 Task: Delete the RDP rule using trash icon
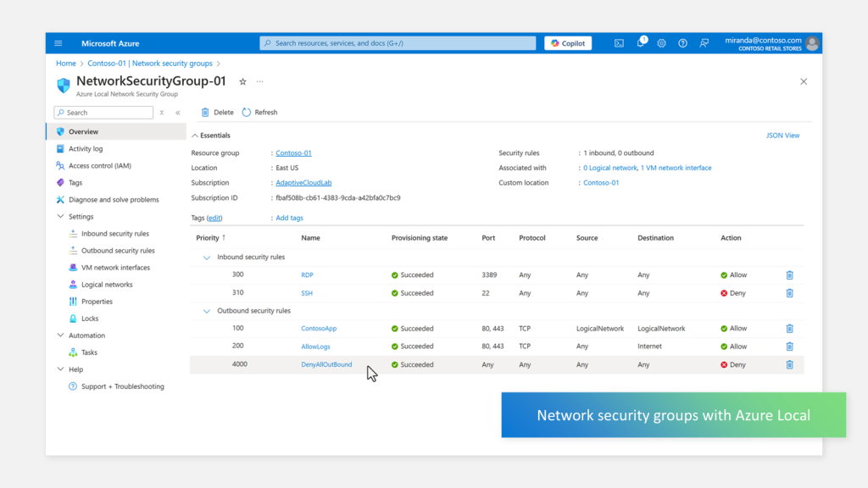click(x=789, y=275)
